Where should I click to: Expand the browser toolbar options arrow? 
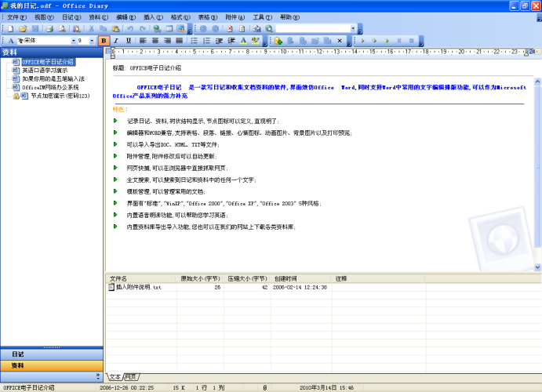360,29
